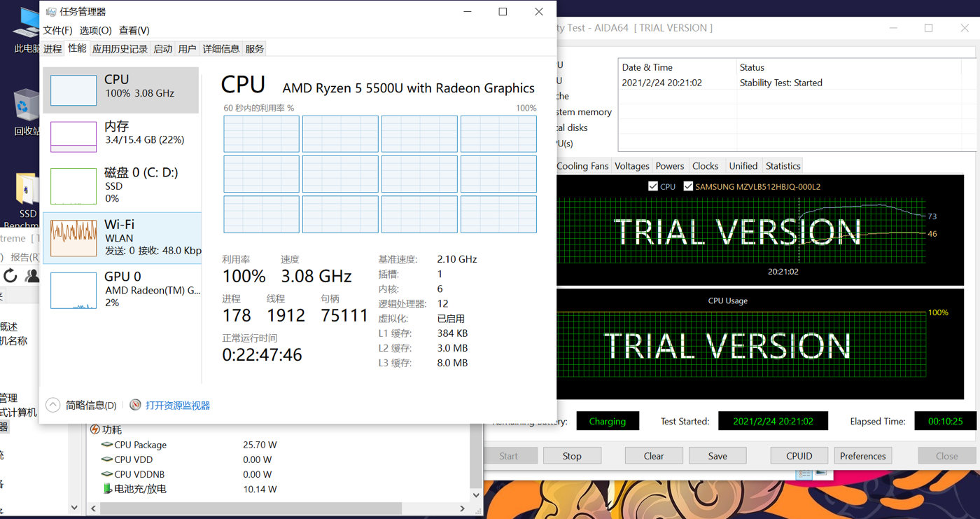This screenshot has height=519, width=980.
Task: Click the user silhouette icon in AIDA64 toolbar
Action: point(32,275)
